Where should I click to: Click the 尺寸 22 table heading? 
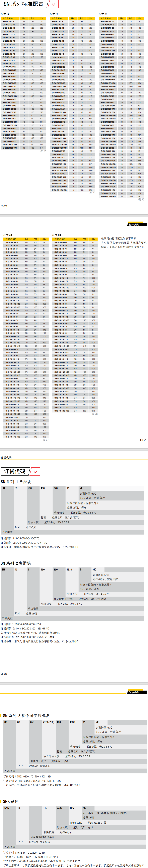click(5, 14)
